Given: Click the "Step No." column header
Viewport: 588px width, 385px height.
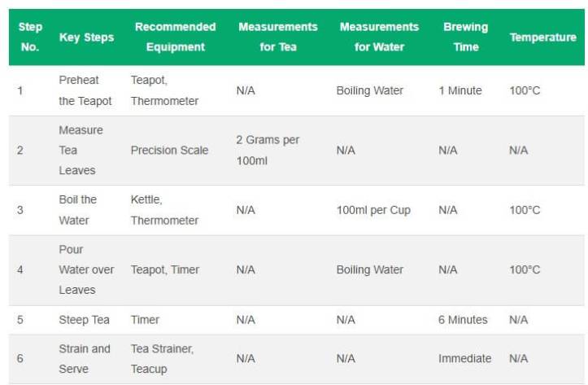Looking at the screenshot, I should pyautogui.click(x=30, y=37).
